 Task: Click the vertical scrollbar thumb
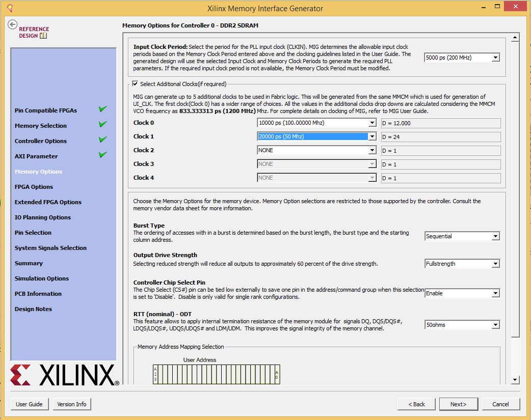tap(515, 189)
